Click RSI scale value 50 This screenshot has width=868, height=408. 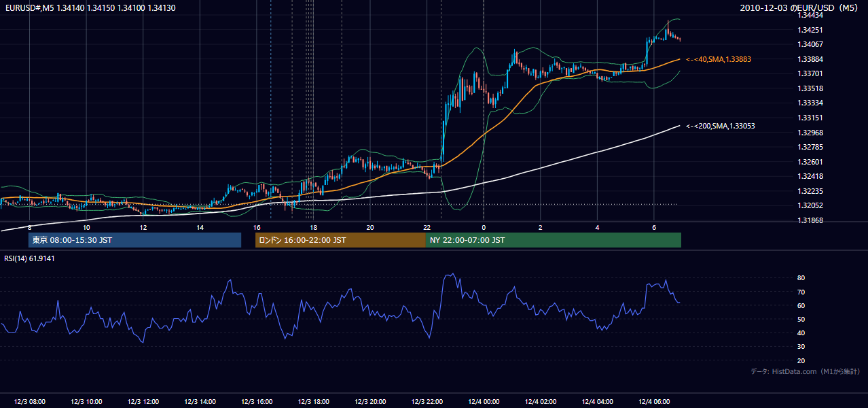coord(801,319)
